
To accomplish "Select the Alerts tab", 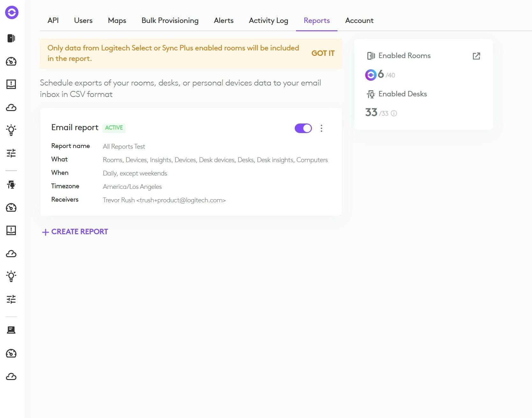I will point(224,20).
